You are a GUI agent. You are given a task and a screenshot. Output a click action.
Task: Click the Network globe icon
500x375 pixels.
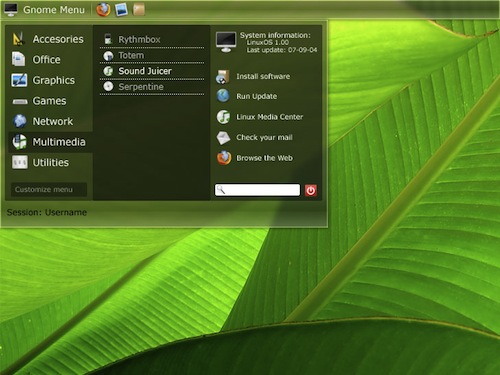(x=20, y=121)
